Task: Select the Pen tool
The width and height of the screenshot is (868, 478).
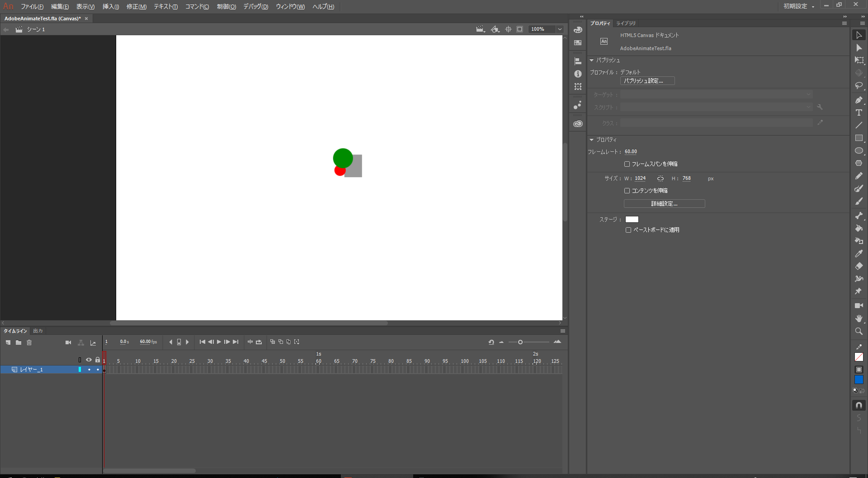Action: click(x=859, y=100)
